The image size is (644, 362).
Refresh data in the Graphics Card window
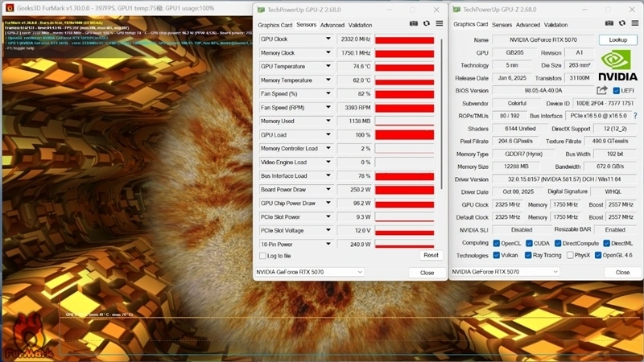(622, 24)
